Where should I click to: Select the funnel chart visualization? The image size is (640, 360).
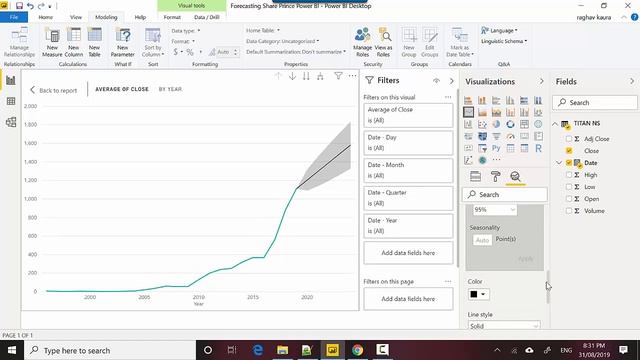(x=496, y=136)
